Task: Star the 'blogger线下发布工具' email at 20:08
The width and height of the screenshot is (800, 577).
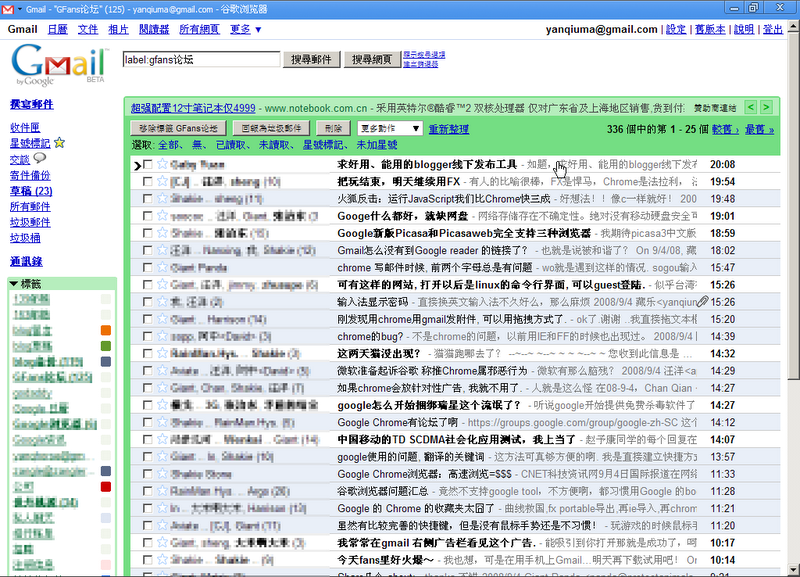Action: tap(162, 164)
